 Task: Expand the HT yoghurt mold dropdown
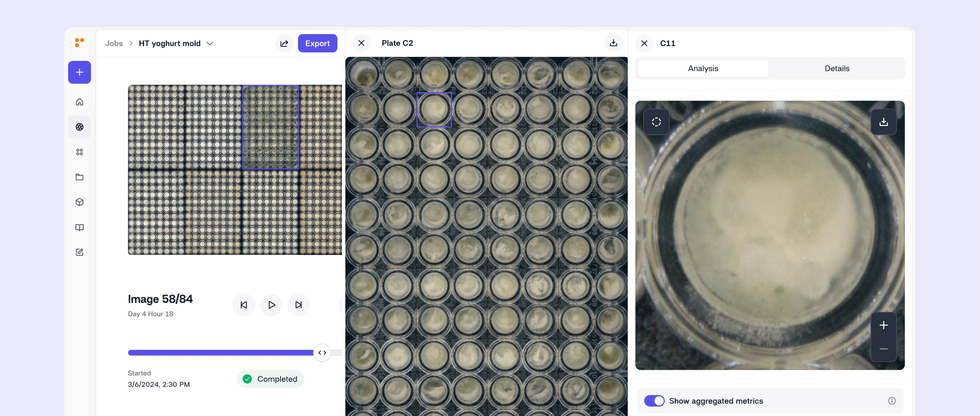coord(210,43)
